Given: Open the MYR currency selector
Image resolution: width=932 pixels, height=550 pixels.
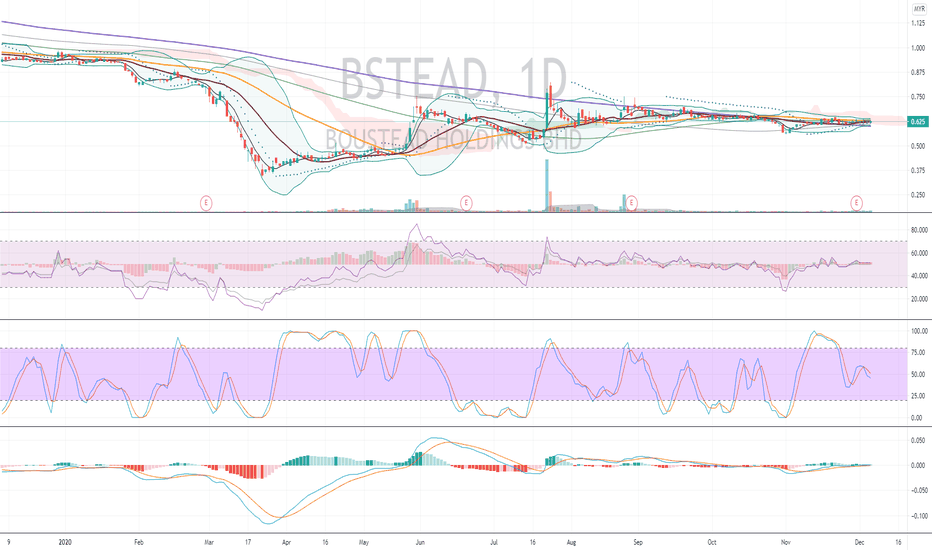Looking at the screenshot, I should [x=919, y=9].
